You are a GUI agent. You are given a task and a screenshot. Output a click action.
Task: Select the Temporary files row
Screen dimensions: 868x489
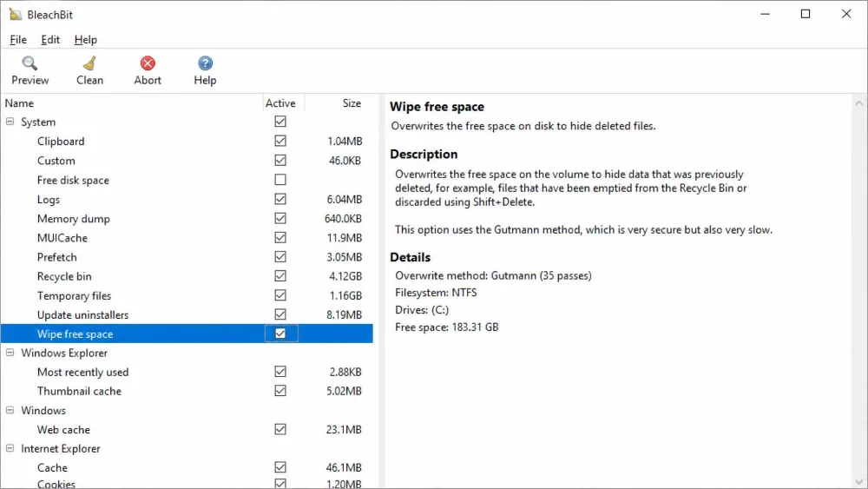187,295
